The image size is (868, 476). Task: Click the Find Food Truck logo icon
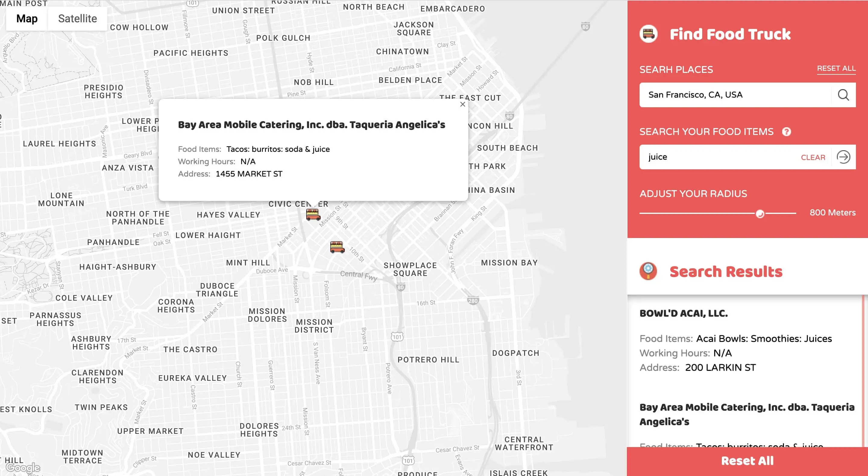pyautogui.click(x=648, y=34)
